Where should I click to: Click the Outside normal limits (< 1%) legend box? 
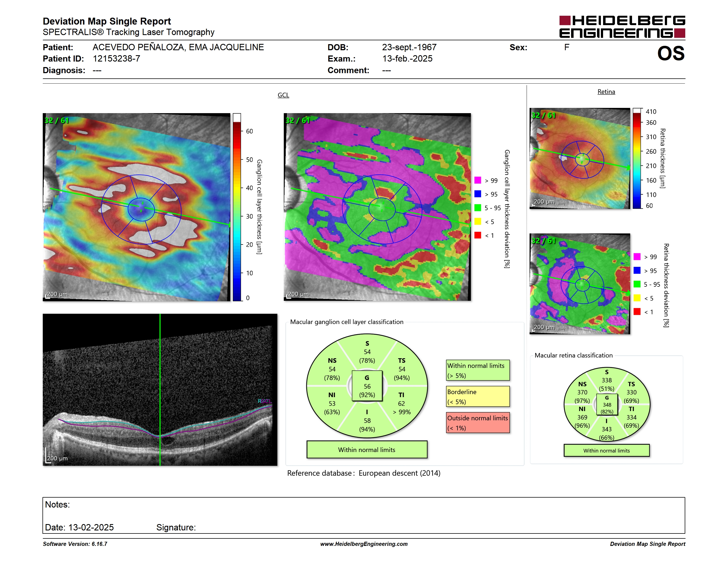pyautogui.click(x=478, y=423)
